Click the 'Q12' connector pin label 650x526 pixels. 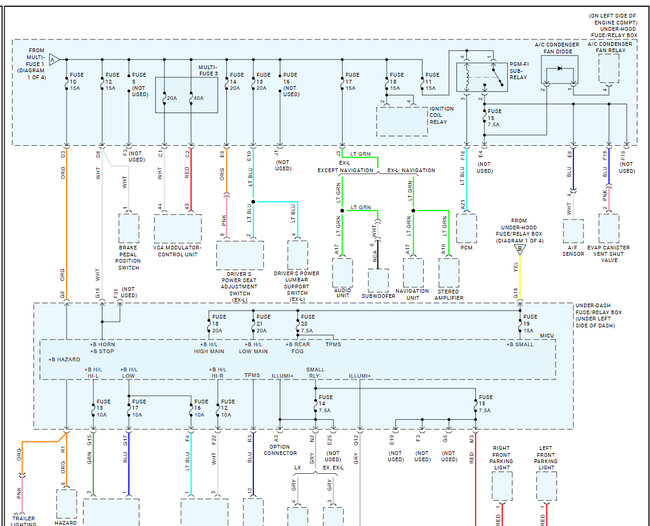tap(356, 440)
